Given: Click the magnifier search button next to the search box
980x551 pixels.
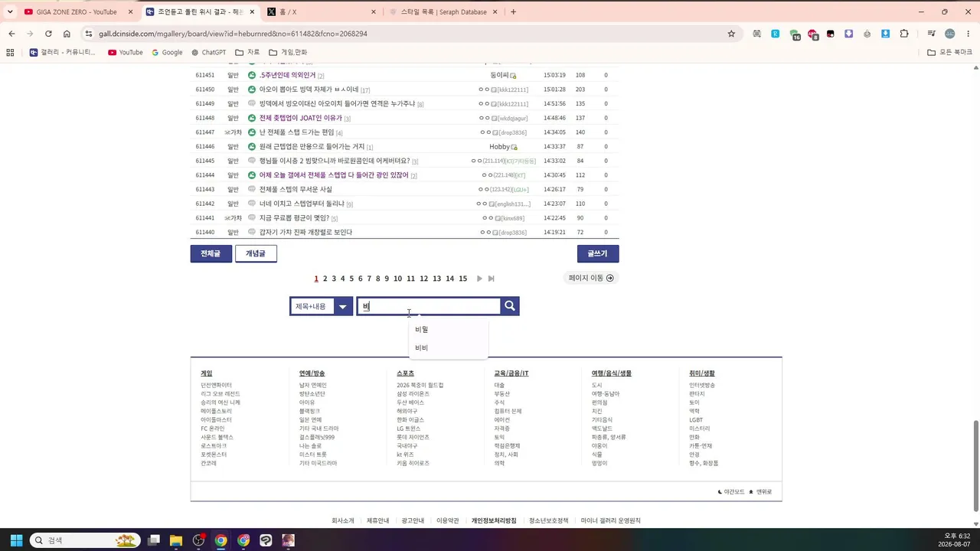Looking at the screenshot, I should click(x=510, y=306).
